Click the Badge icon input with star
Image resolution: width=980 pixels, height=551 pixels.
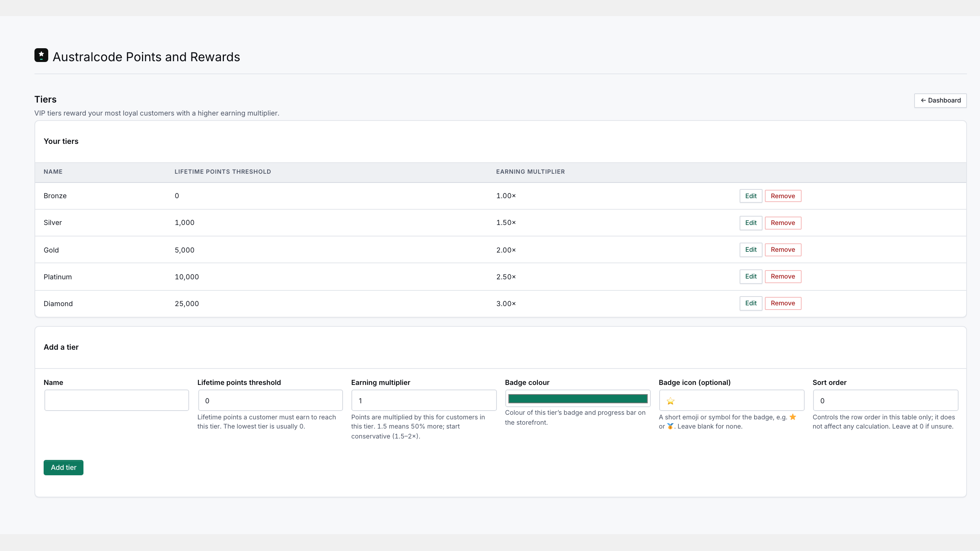coord(732,400)
